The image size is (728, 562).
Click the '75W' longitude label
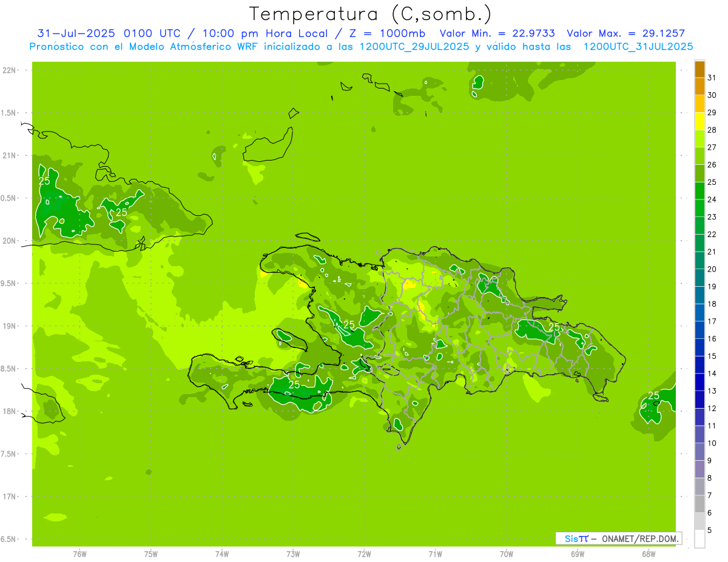151,554
